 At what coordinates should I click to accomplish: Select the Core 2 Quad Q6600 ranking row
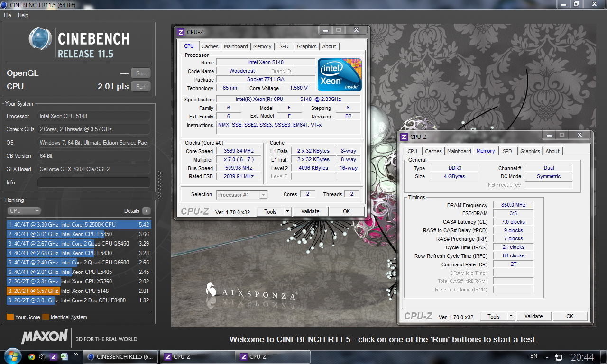pos(79,263)
